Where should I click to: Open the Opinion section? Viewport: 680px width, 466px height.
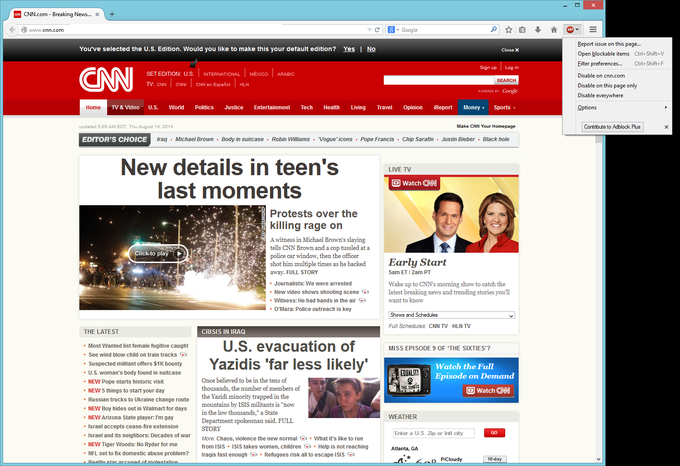click(x=412, y=108)
